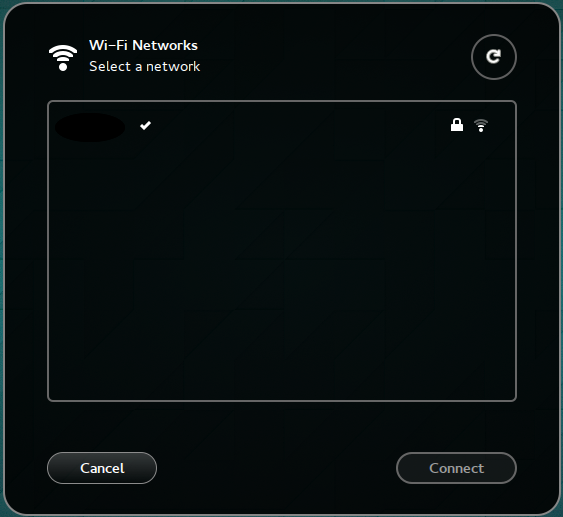Click the padlock icon on the network row
The width and height of the screenshot is (563, 517).
[457, 125]
